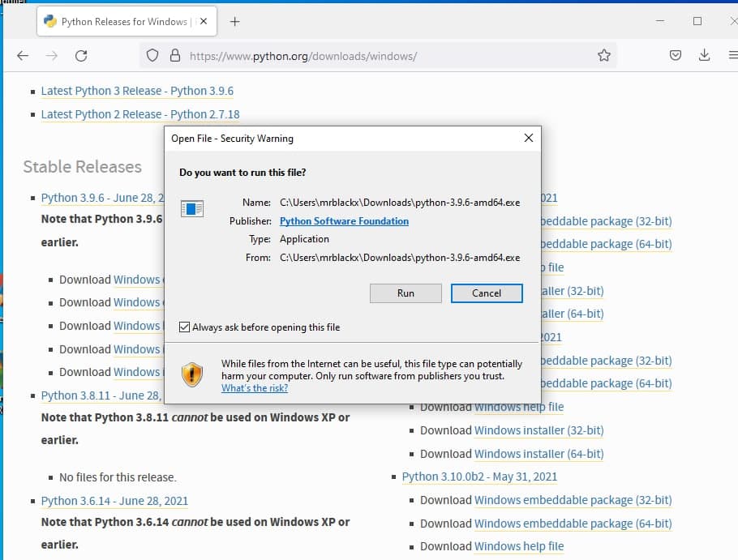Click the browser back arrow
The image size is (738, 560).
pos(23,56)
